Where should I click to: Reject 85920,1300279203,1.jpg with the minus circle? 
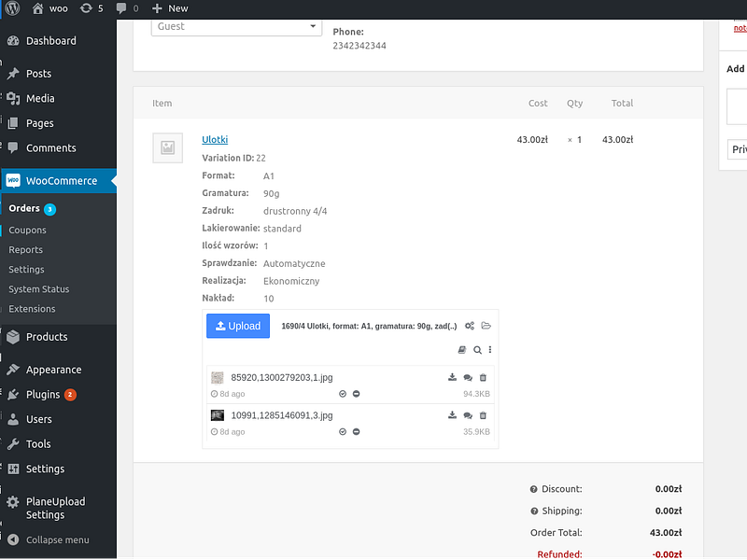[x=356, y=394]
